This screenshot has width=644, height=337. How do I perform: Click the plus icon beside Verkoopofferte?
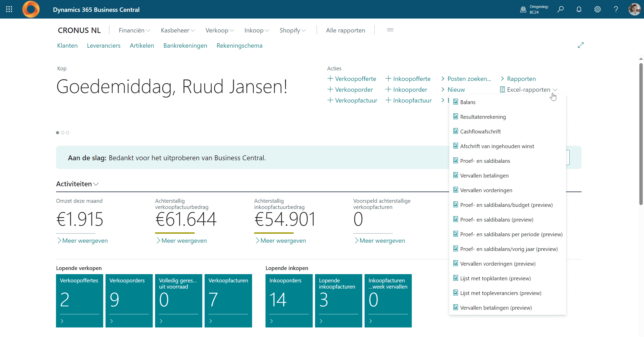[x=330, y=78]
